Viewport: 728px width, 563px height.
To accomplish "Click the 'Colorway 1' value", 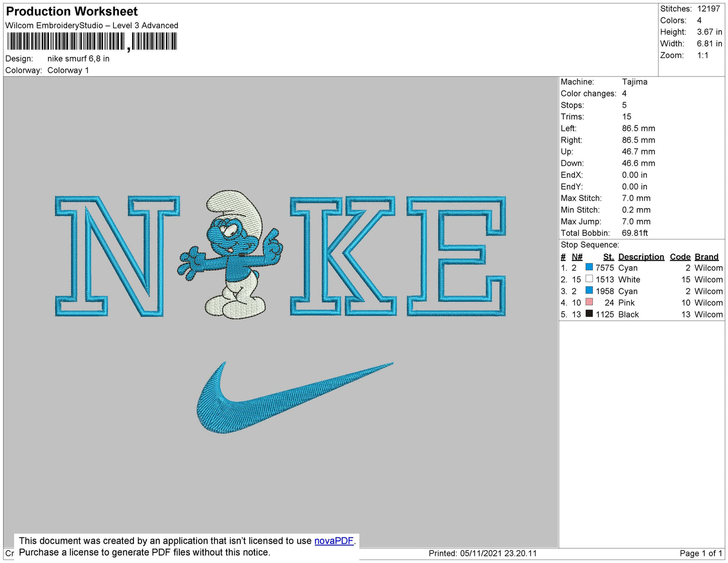I will [x=68, y=71].
